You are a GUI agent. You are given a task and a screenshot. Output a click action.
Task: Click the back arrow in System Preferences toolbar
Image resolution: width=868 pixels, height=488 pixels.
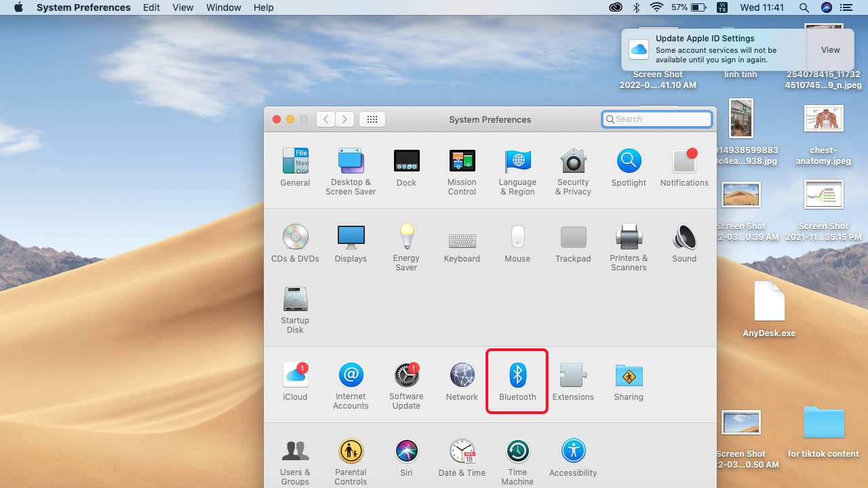click(326, 119)
